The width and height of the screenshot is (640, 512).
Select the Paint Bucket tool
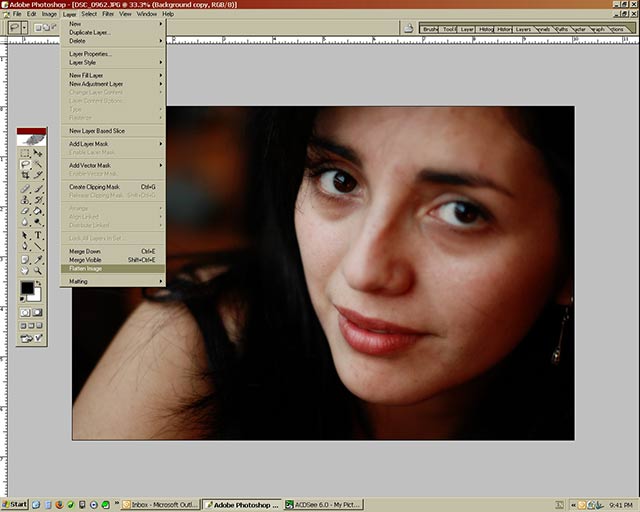(x=38, y=211)
